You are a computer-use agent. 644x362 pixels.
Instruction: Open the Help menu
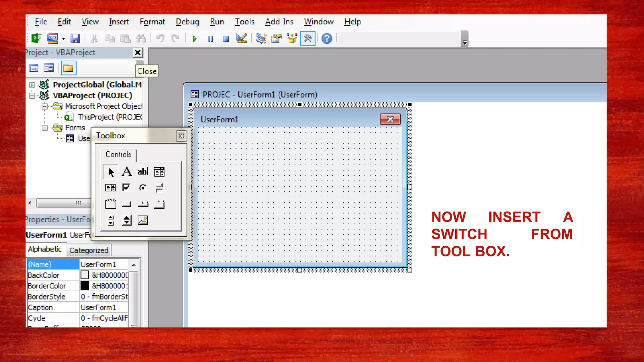click(353, 22)
